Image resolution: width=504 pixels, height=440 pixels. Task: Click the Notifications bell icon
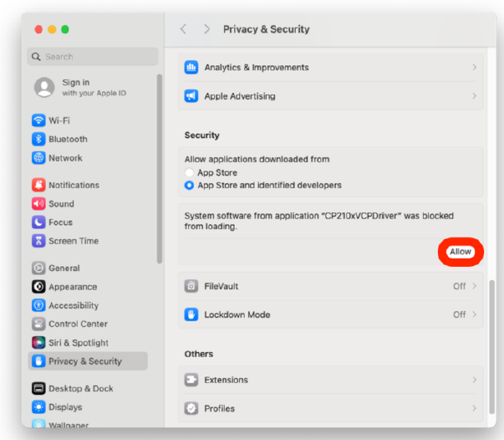click(38, 185)
